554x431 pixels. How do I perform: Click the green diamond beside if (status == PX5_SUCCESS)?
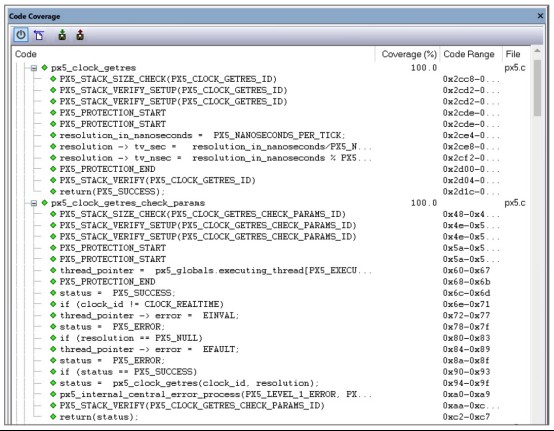[x=53, y=372]
